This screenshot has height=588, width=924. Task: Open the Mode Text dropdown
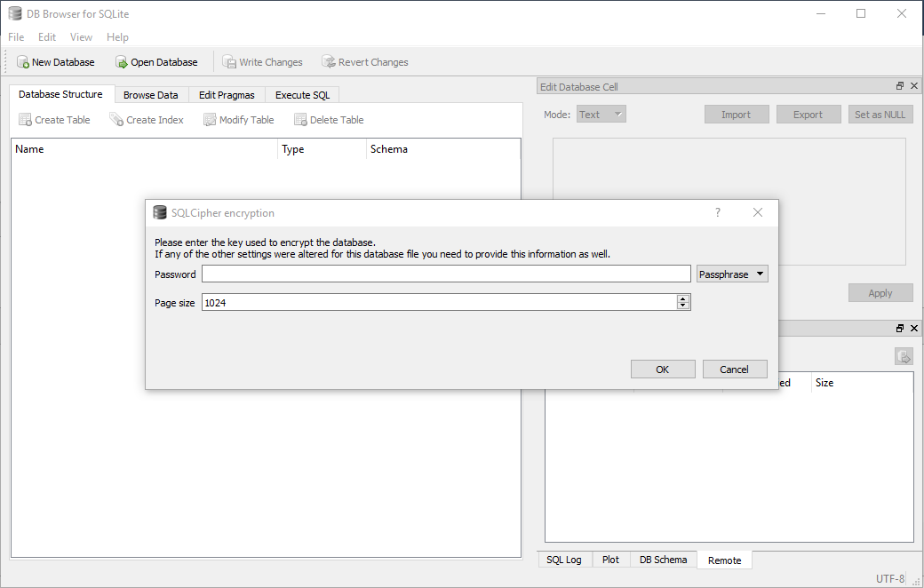pos(601,115)
